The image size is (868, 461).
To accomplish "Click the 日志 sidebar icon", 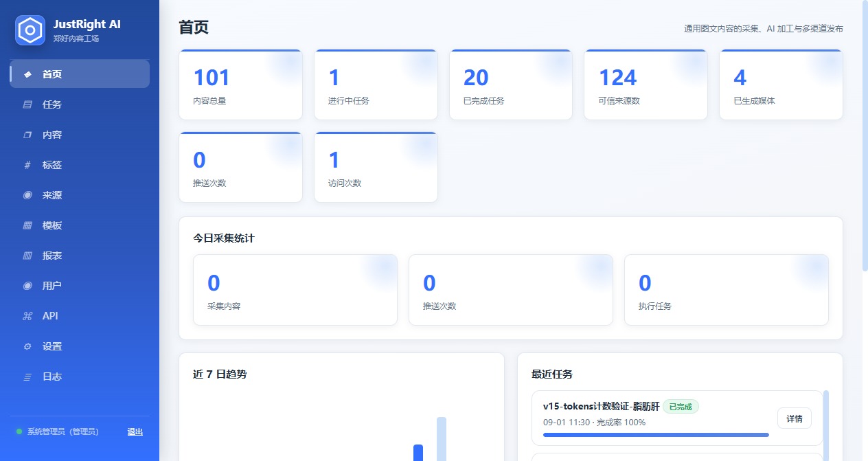I will [x=27, y=376].
